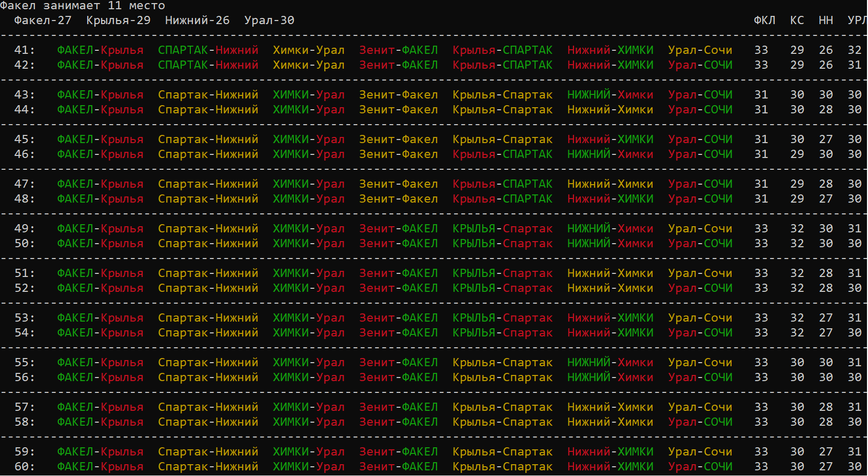The height and width of the screenshot is (476, 868).
Task: Click 'Нижний-ХИМКИ' match in row 45
Action: point(610,140)
